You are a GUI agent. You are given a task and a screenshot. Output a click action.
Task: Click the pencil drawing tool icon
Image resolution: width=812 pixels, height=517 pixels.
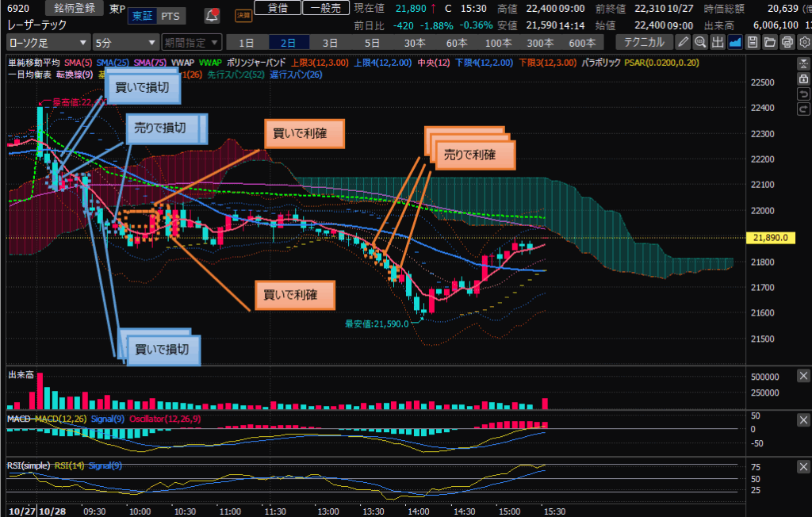click(683, 42)
